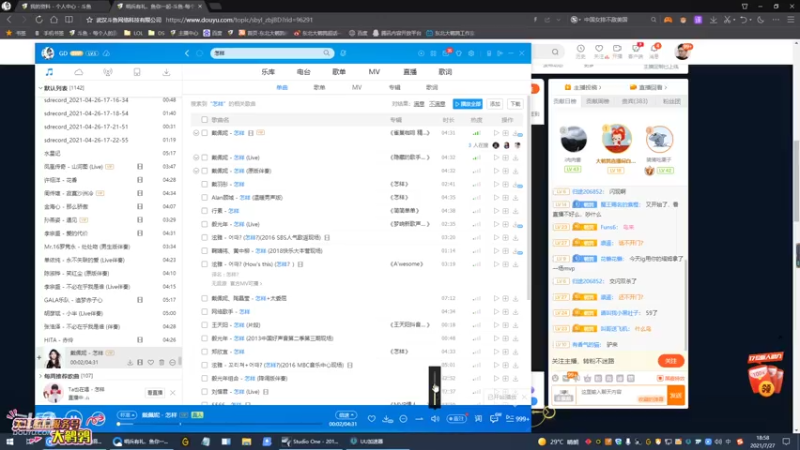Download the 行素 - 怎样 track
The width and height of the screenshot is (800, 450).
[515, 211]
